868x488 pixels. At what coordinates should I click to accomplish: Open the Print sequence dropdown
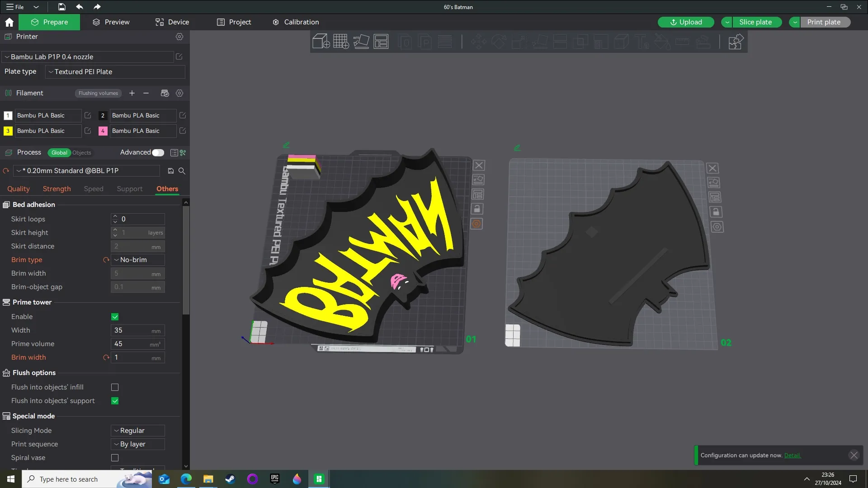point(137,444)
